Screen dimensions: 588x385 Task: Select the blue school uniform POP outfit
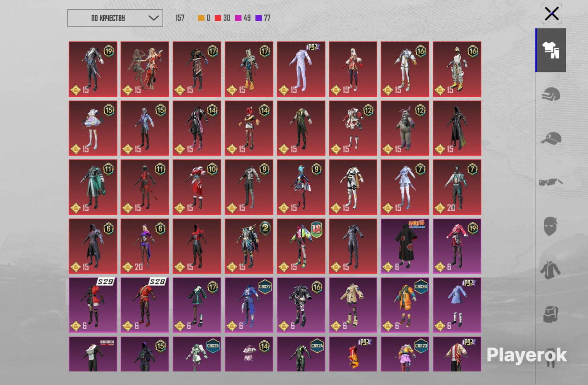457,305
